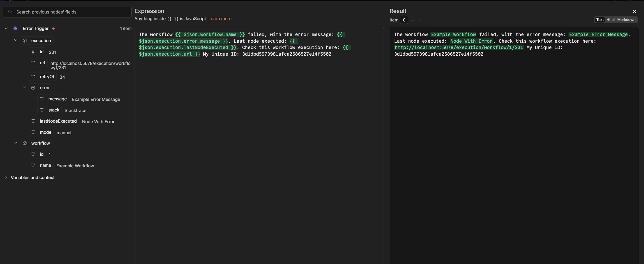Click the error object cube icon
644x264 pixels.
tap(33, 88)
